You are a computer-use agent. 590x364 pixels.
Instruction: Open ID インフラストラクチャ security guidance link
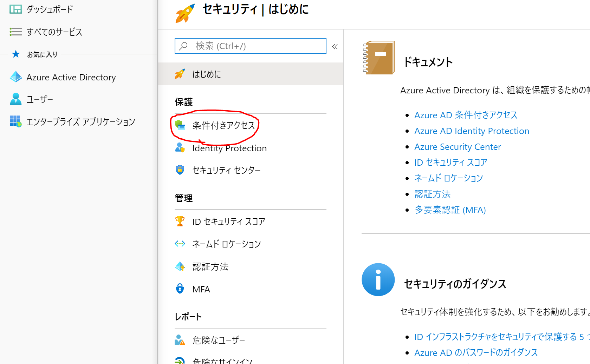pos(502,337)
